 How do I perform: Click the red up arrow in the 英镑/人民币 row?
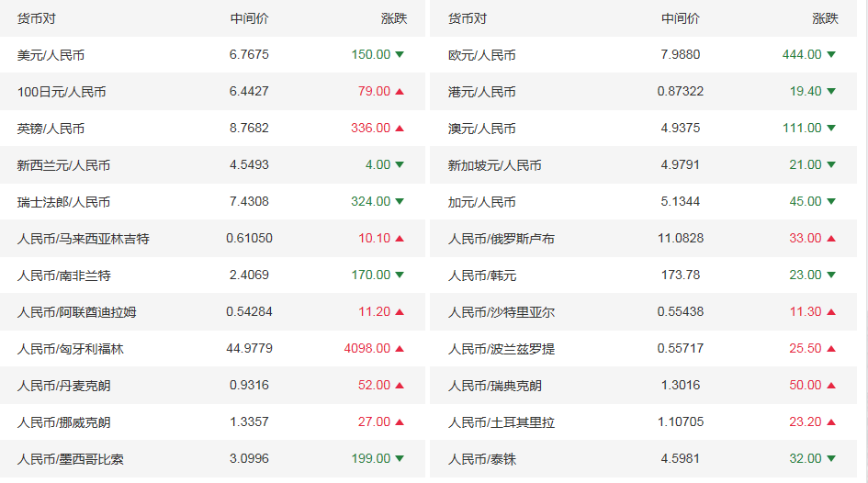point(400,129)
